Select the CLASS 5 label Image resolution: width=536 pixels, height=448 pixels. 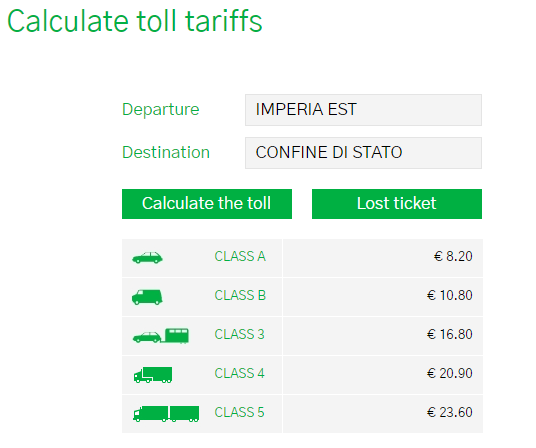[239, 412]
